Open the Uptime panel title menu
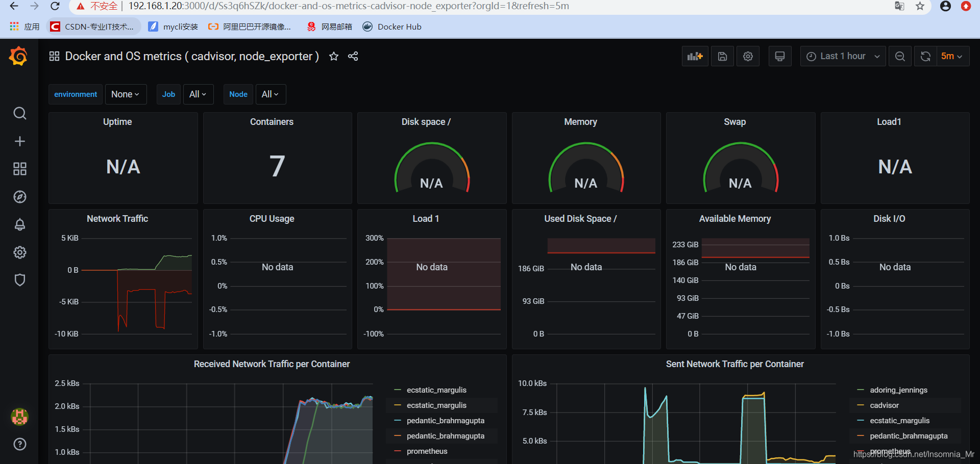 click(117, 122)
